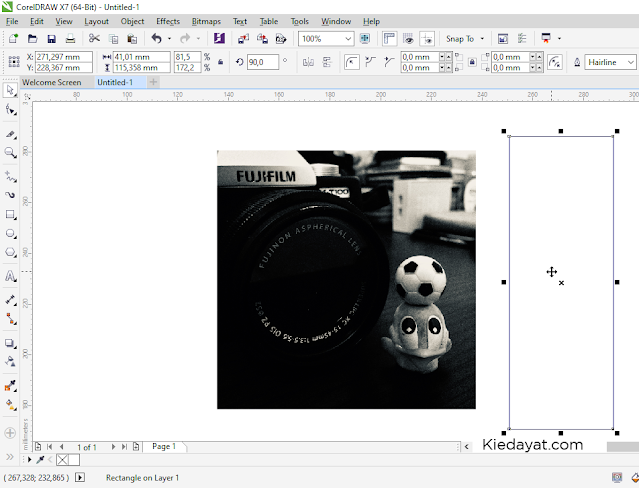
Task: Select the Freehand tool
Action: pos(10,176)
